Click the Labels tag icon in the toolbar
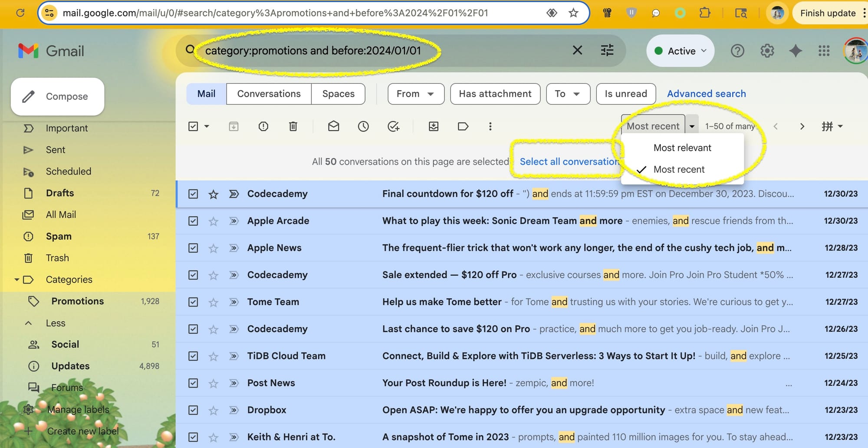This screenshot has width=868, height=448. pyautogui.click(x=463, y=126)
